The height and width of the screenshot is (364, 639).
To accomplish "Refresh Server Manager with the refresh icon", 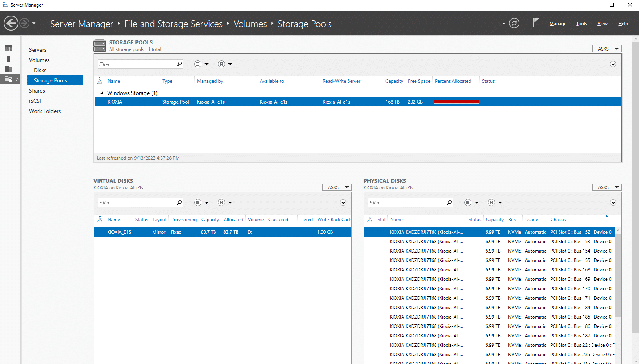I will (x=514, y=24).
